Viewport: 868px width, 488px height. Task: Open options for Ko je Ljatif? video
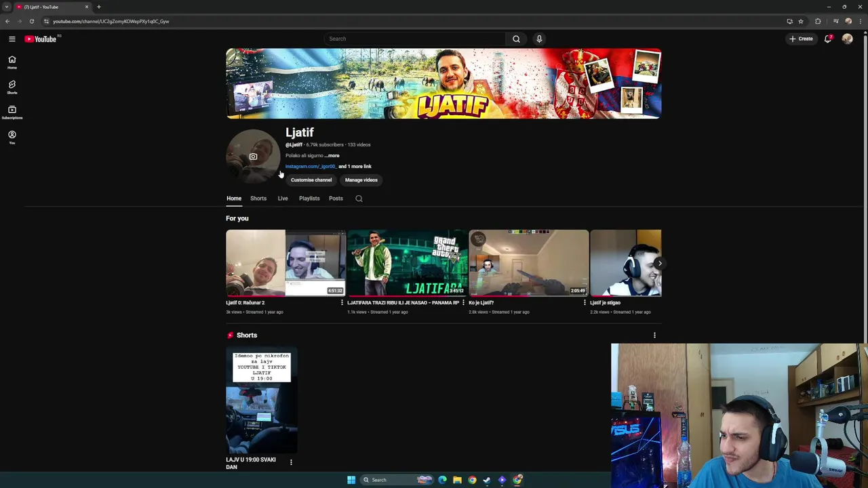585,303
